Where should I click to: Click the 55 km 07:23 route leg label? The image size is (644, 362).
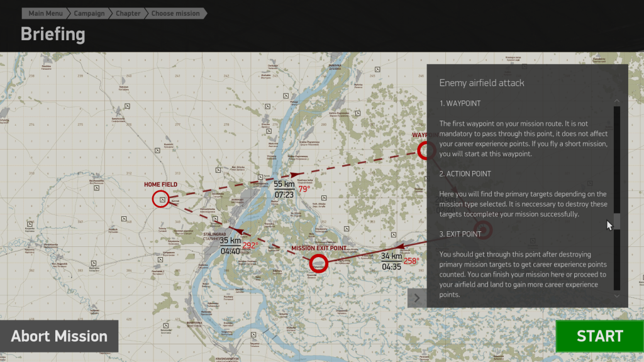point(284,189)
